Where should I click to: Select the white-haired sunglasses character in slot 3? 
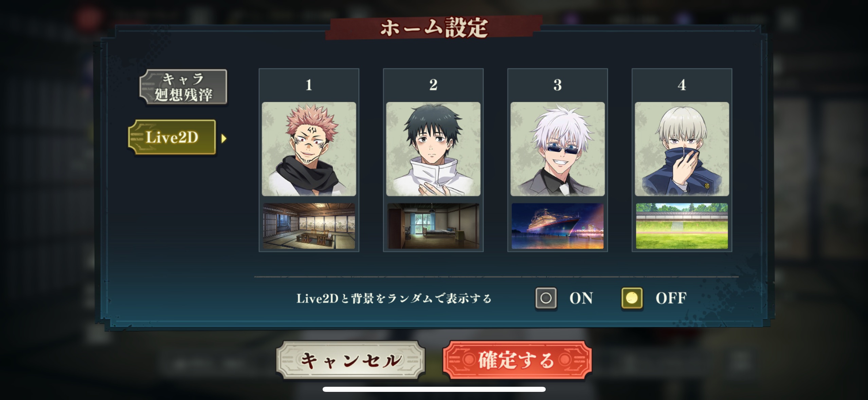point(557,149)
